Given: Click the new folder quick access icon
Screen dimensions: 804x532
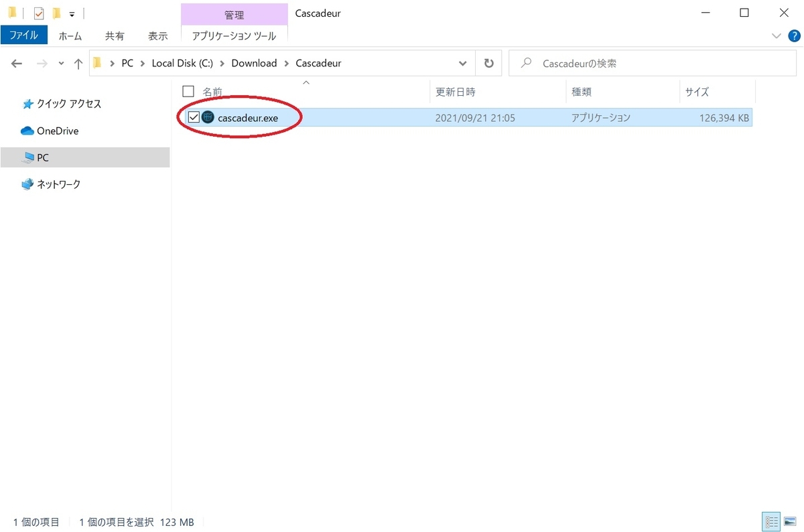Looking at the screenshot, I should (x=56, y=13).
